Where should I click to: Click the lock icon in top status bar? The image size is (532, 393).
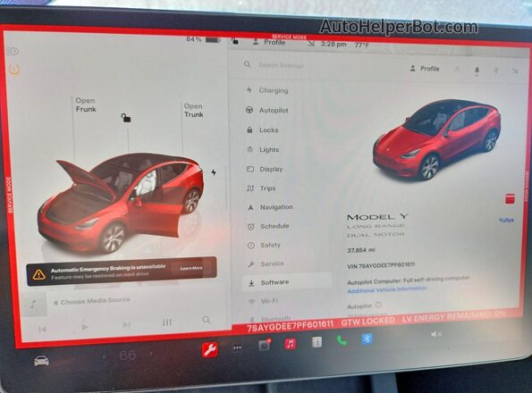coord(235,41)
